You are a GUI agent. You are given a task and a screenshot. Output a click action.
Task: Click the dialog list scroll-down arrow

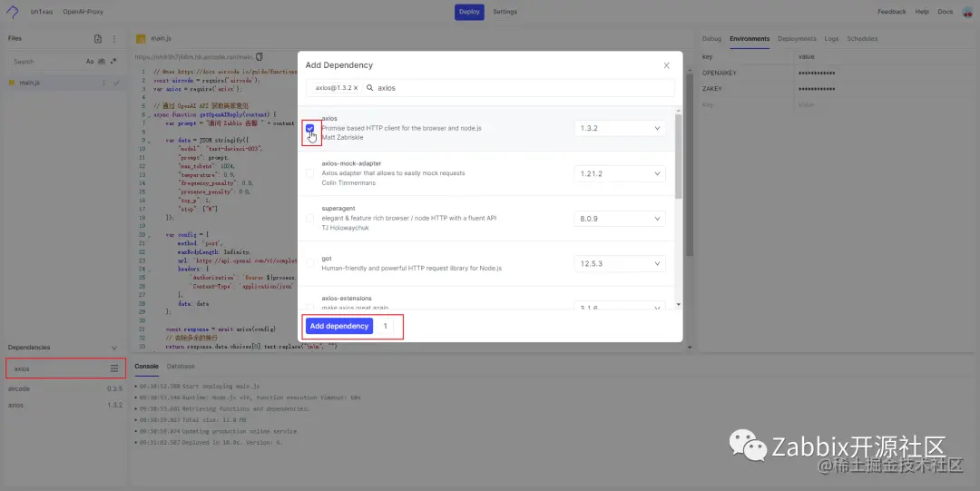point(679,304)
